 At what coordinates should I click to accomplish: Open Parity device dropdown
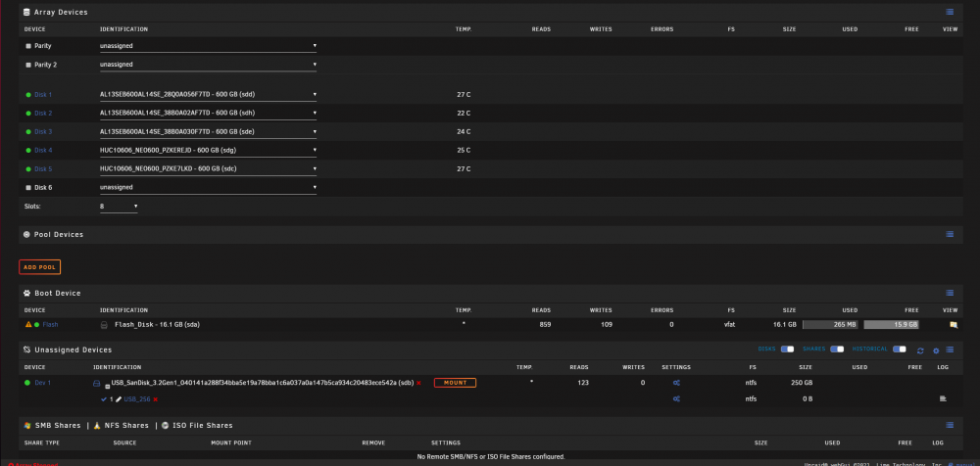[x=208, y=46]
